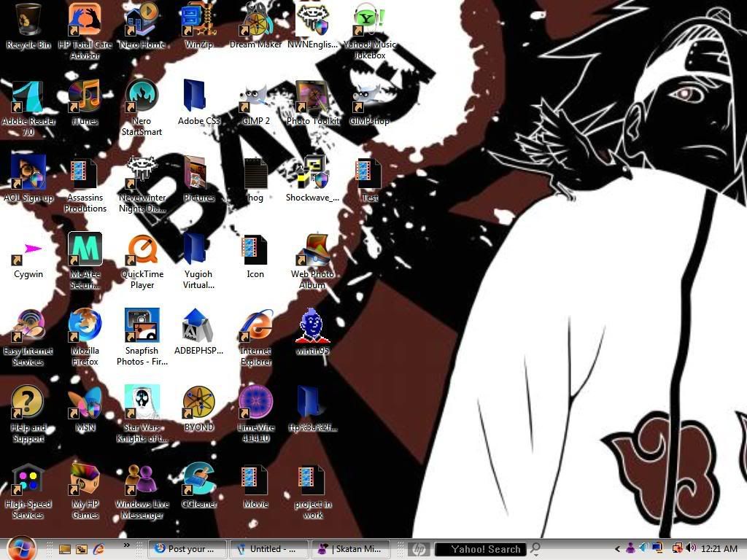
Task: Open BYOND
Action: [x=198, y=402]
